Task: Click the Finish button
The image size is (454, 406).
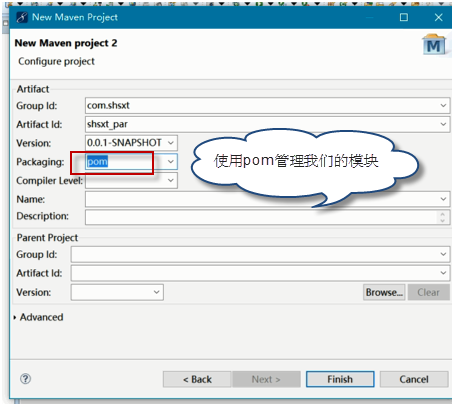Action: (340, 379)
